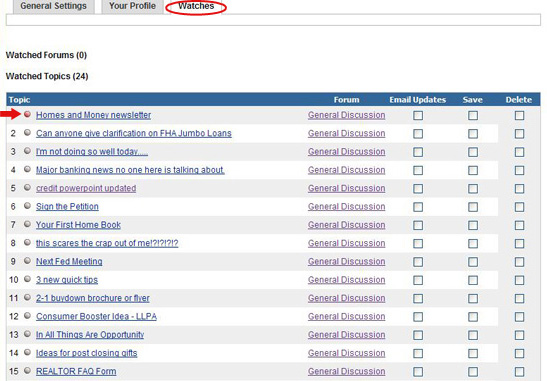The height and width of the screenshot is (381, 547).
Task: Enable Email Updates for FHA Jumbo Loans topic
Action: [x=418, y=134]
